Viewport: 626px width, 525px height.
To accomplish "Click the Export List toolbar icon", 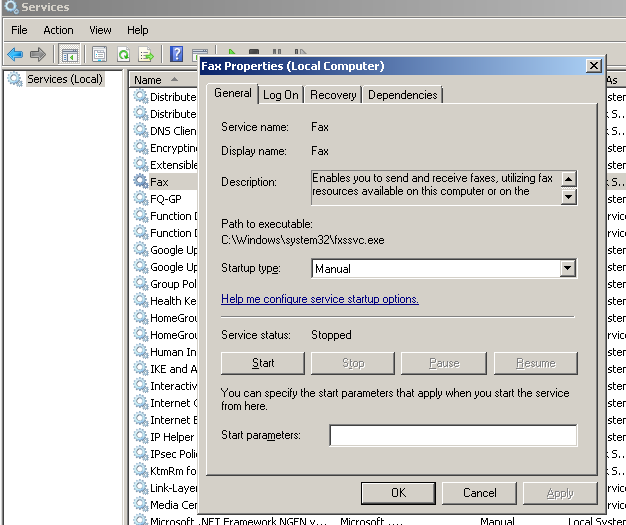I will 146,54.
